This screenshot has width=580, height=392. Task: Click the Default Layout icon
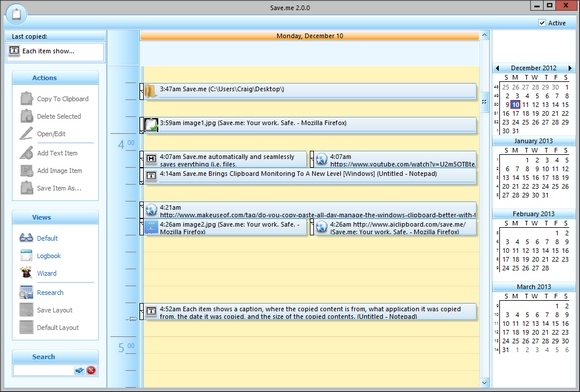[x=26, y=327]
